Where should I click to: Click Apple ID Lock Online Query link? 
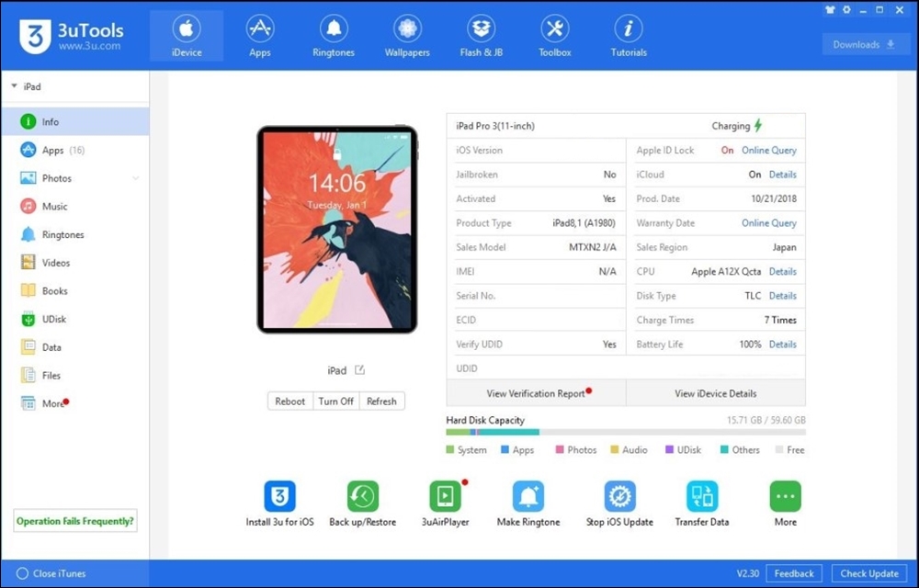tap(769, 150)
